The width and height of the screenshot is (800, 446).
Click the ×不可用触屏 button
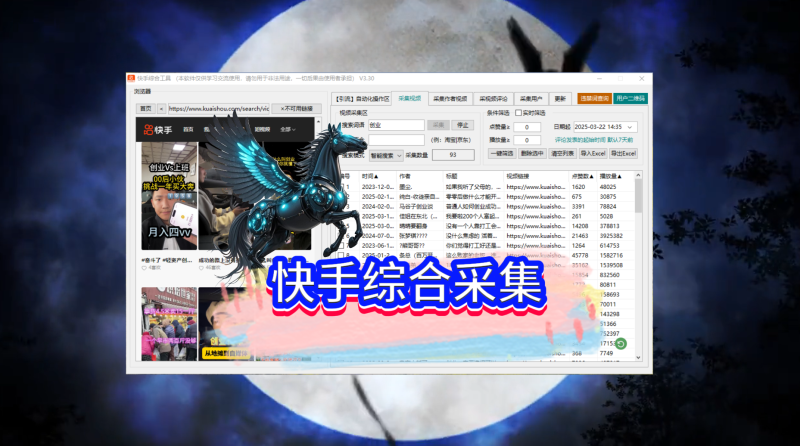coord(297,109)
